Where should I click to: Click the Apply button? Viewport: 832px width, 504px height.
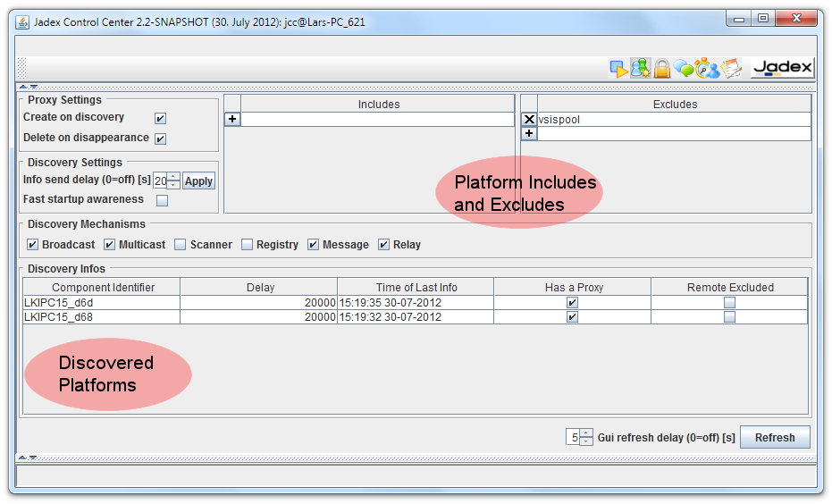pyautogui.click(x=198, y=181)
